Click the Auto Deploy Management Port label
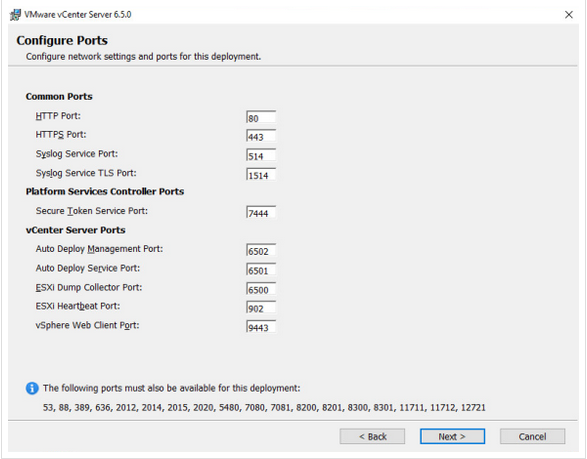The height and width of the screenshot is (459, 587). click(x=99, y=249)
